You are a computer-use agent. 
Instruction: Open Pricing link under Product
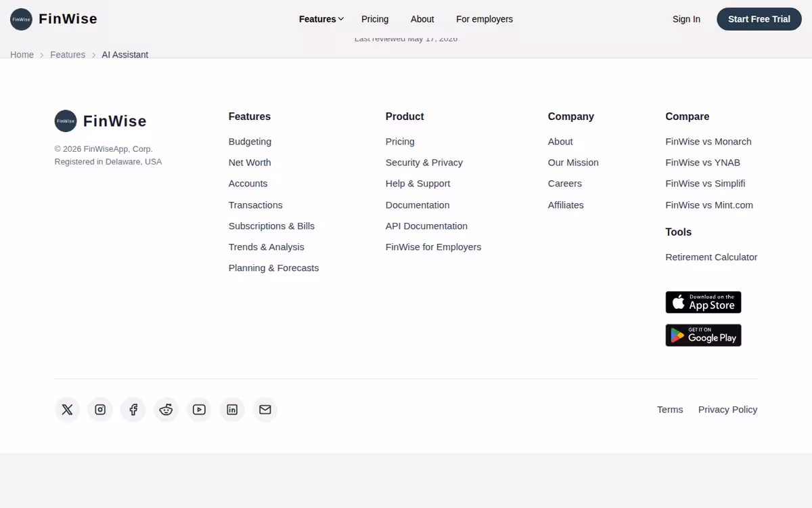(400, 142)
